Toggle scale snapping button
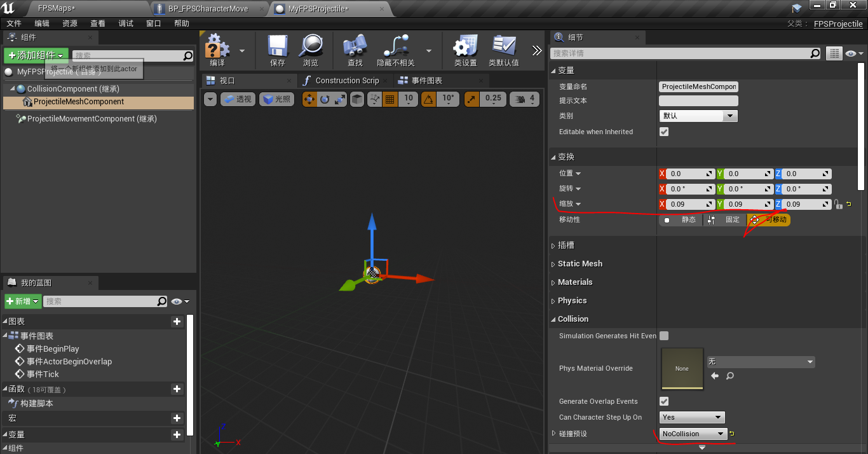 click(471, 99)
